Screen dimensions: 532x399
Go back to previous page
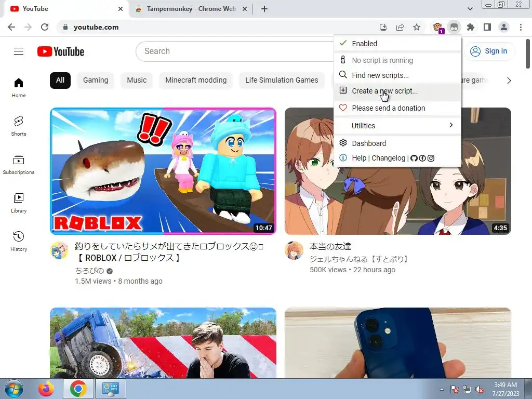pos(11,27)
